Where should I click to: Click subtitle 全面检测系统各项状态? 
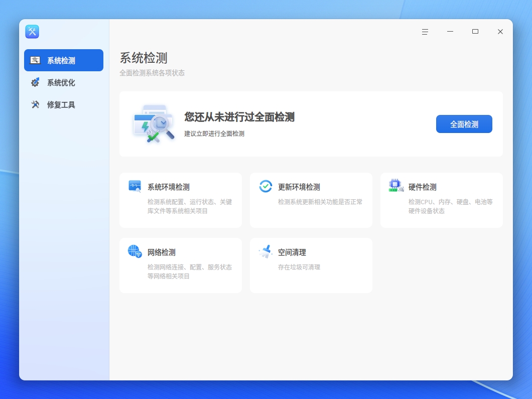click(152, 73)
